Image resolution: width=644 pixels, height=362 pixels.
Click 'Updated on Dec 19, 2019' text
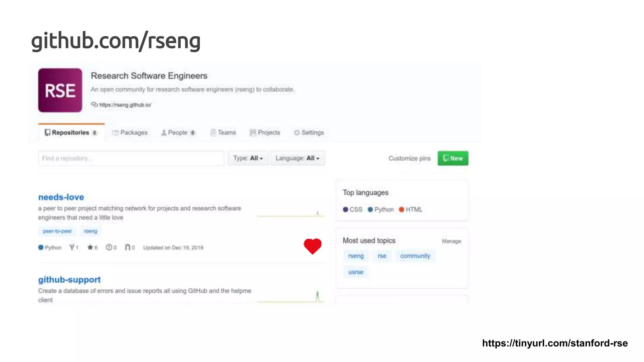point(173,248)
